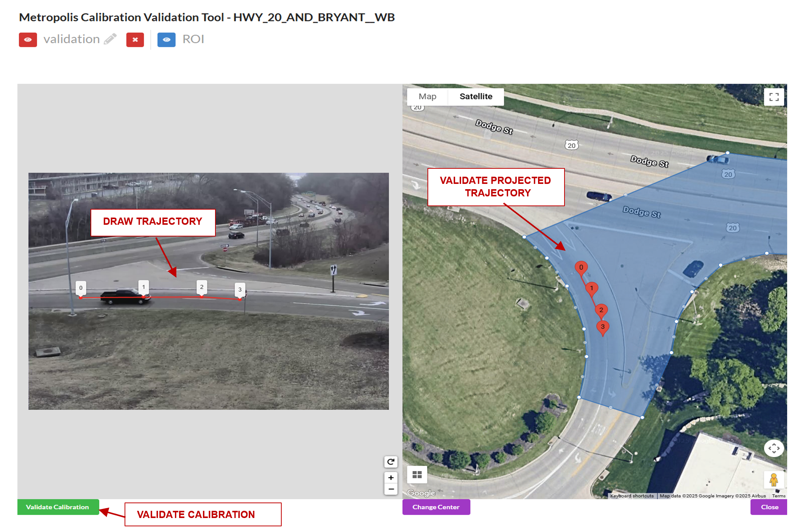Zoom in on camera image
The image size is (811, 532).
coord(391,478)
